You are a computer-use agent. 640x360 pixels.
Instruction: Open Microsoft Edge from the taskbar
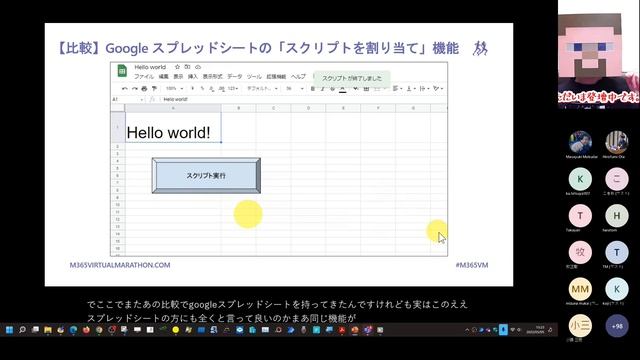pyautogui.click(x=73, y=330)
